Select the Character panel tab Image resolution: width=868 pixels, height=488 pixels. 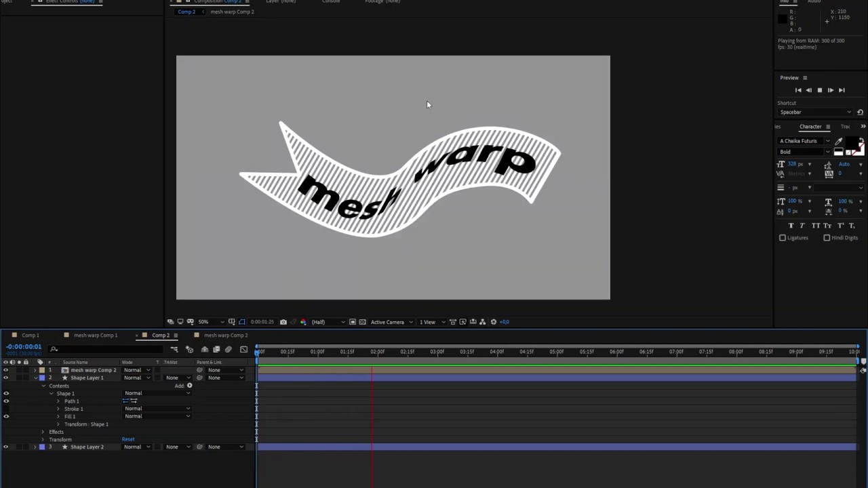click(x=810, y=127)
